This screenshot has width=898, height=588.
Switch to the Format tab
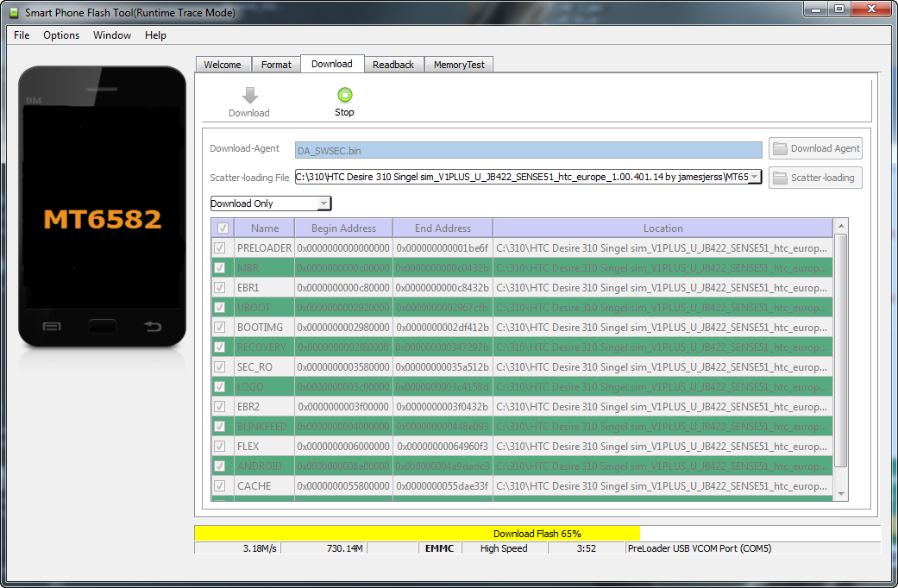[x=276, y=65]
